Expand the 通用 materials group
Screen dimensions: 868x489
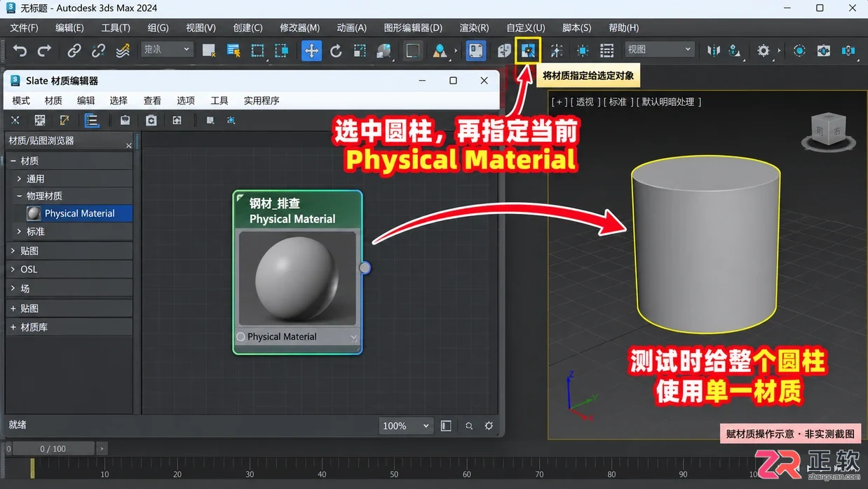pos(20,179)
